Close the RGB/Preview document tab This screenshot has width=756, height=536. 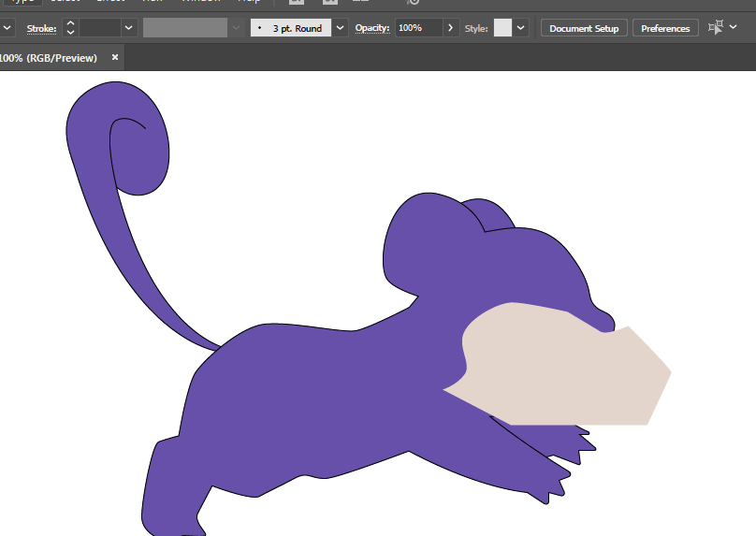click(x=115, y=57)
